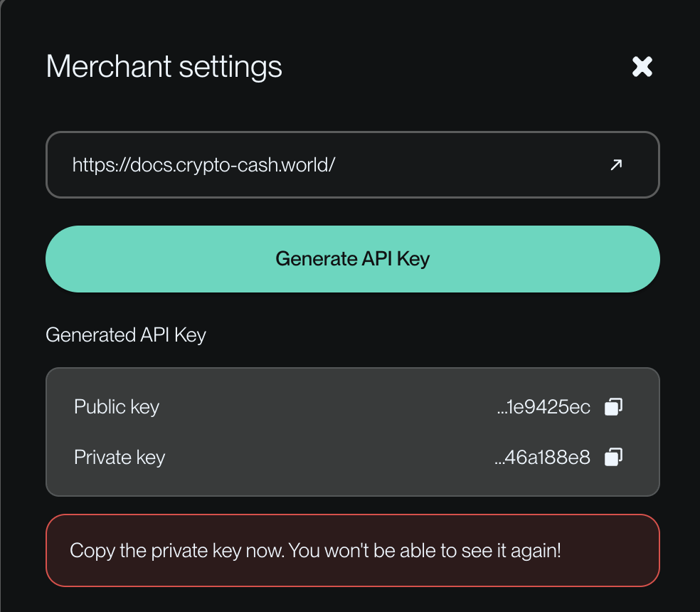The height and width of the screenshot is (612, 700).
Task: Click empty middle area of Private key row
Action: coord(320,457)
